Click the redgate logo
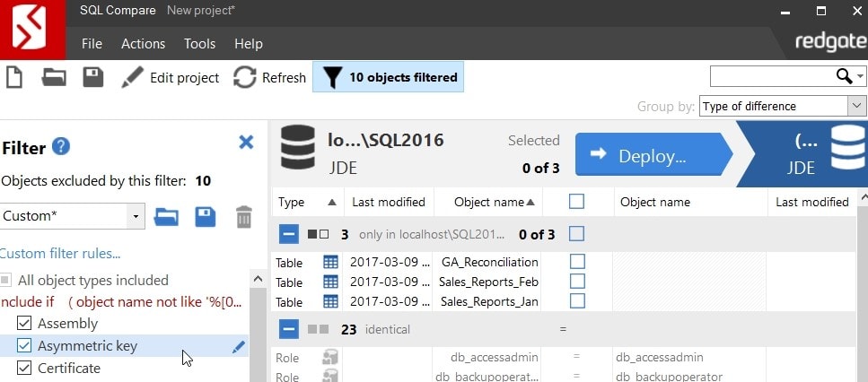 click(x=831, y=42)
